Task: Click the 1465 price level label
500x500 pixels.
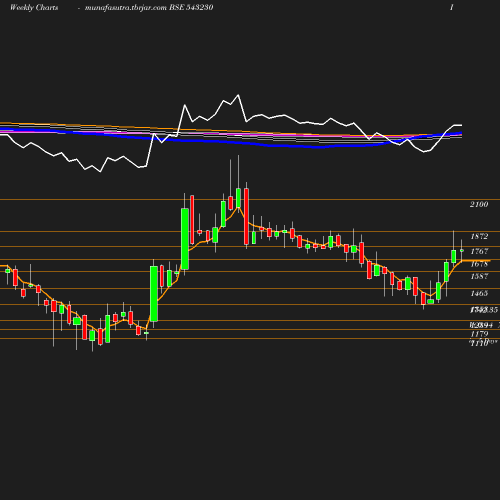Action: (x=479, y=293)
